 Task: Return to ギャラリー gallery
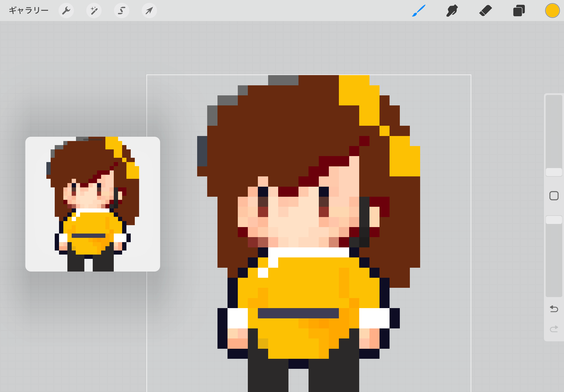(28, 11)
